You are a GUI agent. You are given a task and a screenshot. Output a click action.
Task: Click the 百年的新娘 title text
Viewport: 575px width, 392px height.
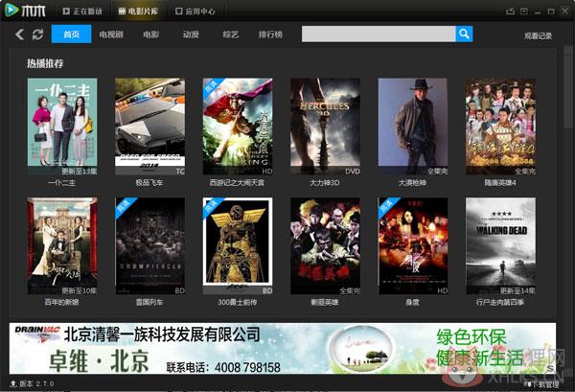pyautogui.click(x=61, y=302)
